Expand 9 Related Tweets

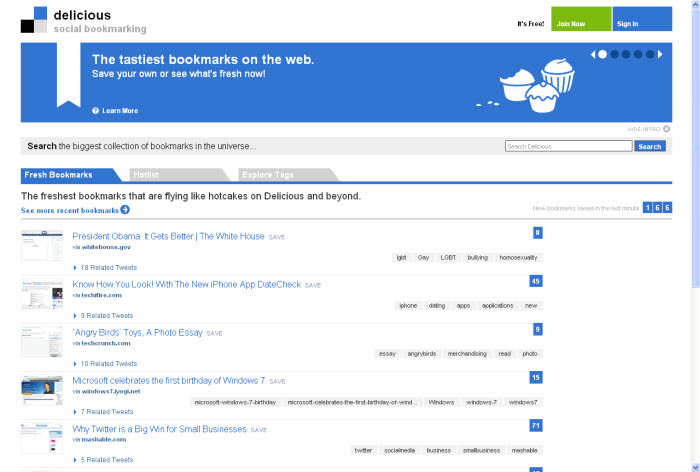(x=103, y=316)
